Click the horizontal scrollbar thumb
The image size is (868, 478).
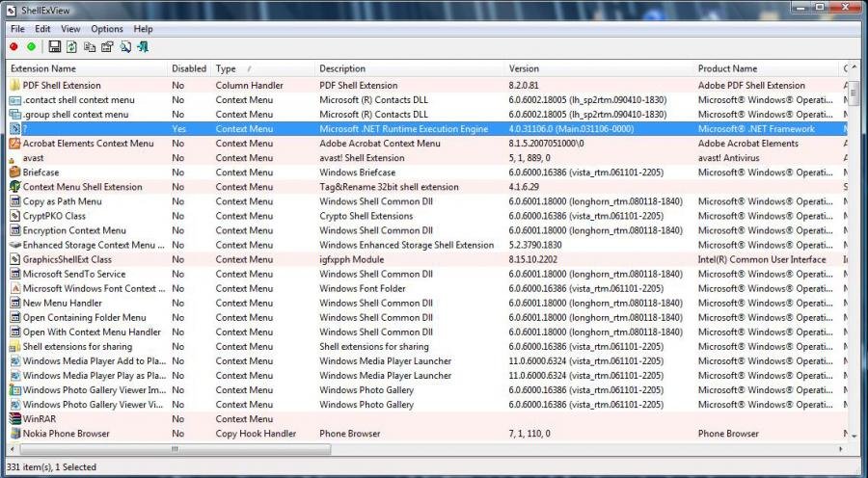pos(175,449)
